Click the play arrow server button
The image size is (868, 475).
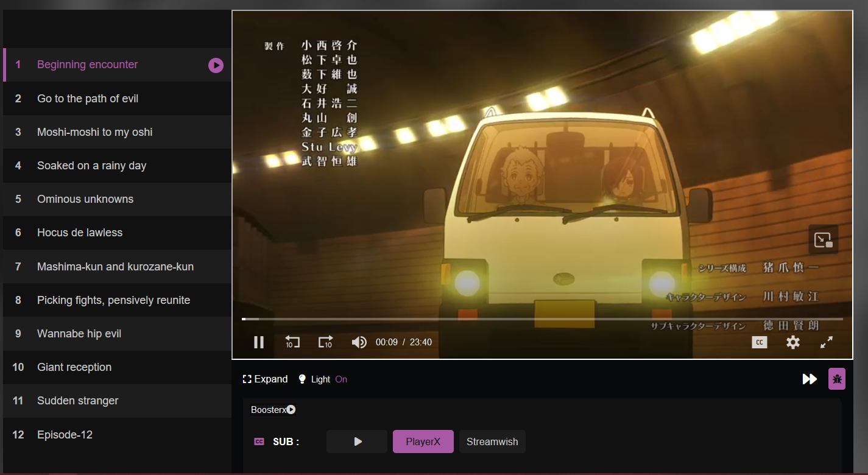click(x=357, y=442)
